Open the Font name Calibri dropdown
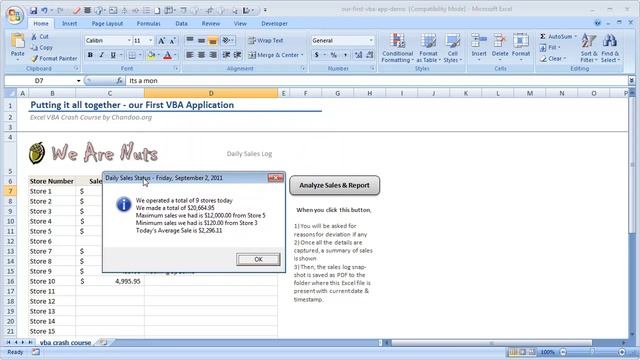The image size is (640, 360). (x=129, y=41)
